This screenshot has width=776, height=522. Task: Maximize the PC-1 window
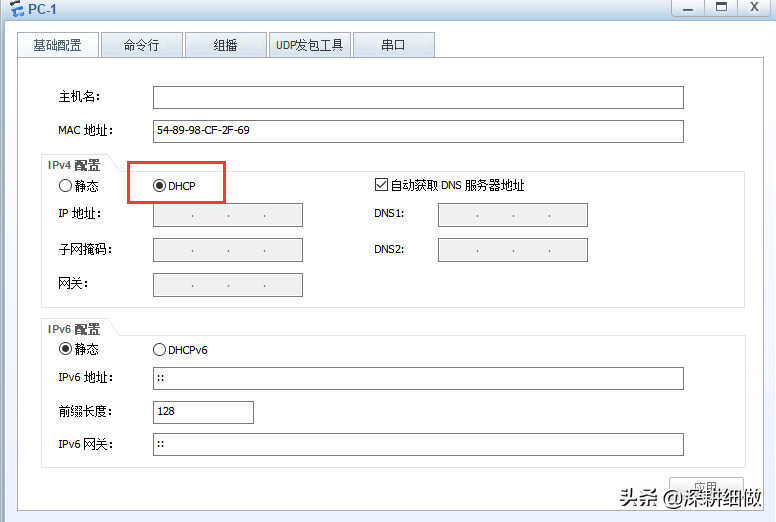[722, 8]
